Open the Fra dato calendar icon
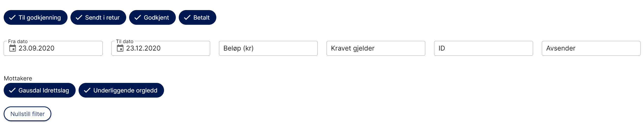Viewport: 644px width, 128px height. [x=13, y=48]
